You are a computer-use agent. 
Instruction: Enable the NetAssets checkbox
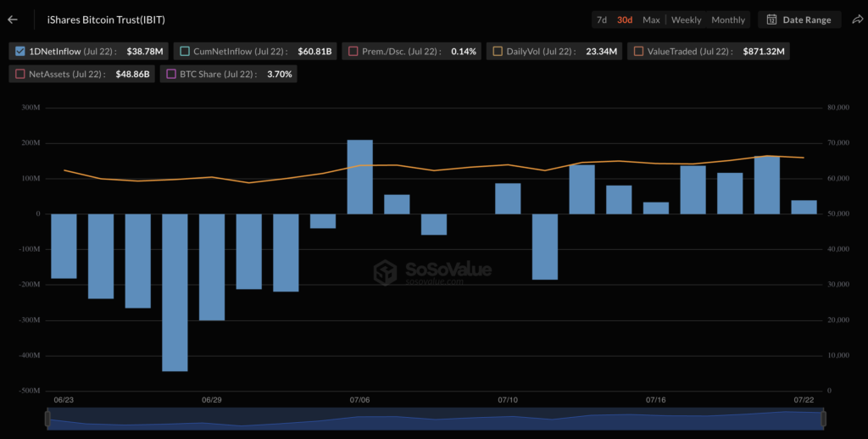(20, 74)
